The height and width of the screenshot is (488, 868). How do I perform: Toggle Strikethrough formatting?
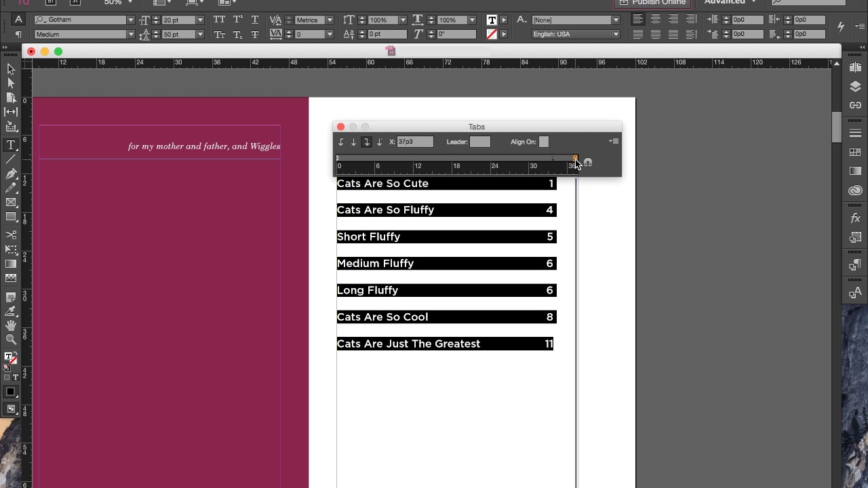tap(254, 34)
